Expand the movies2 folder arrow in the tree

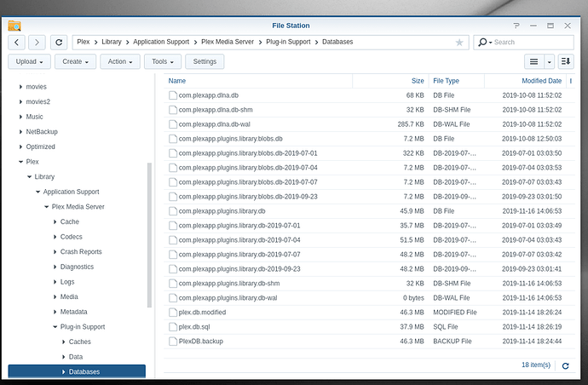[20, 101]
